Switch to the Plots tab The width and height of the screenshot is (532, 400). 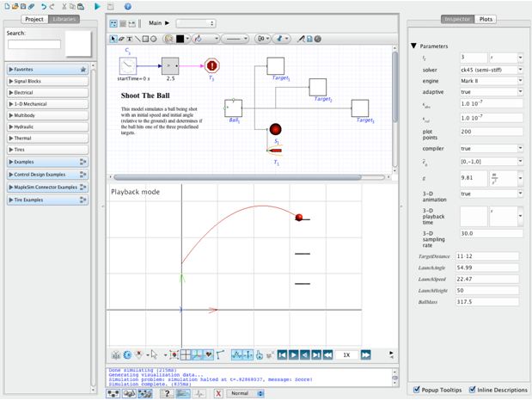[x=486, y=18]
